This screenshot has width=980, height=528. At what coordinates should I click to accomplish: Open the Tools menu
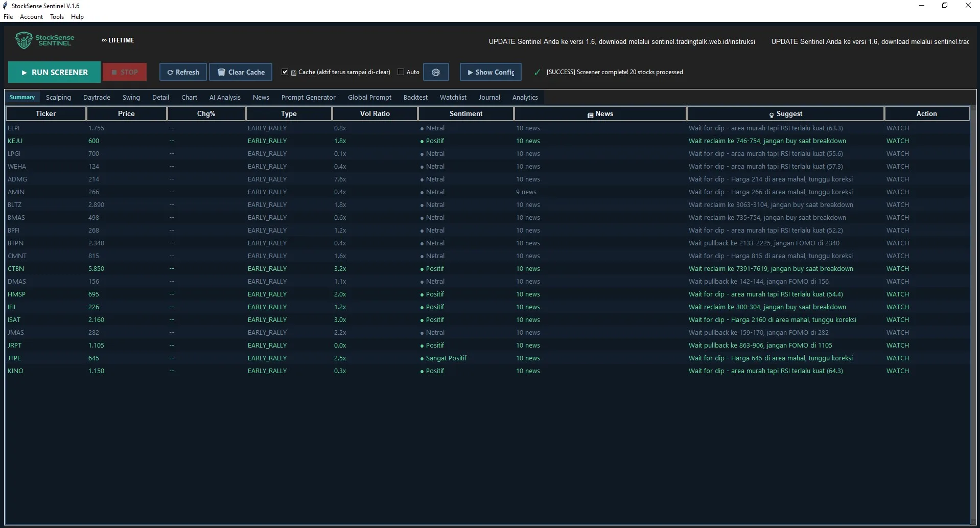(57, 17)
